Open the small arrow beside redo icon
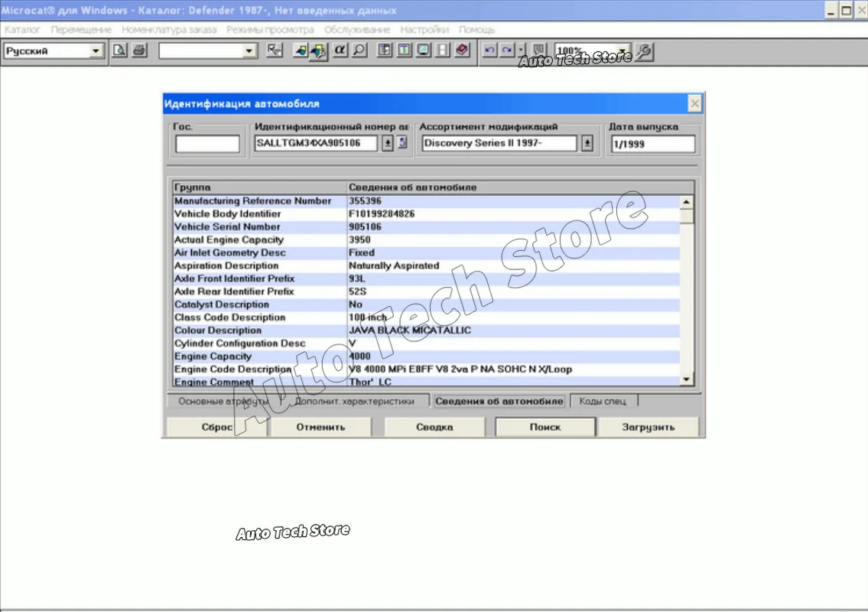 point(521,50)
